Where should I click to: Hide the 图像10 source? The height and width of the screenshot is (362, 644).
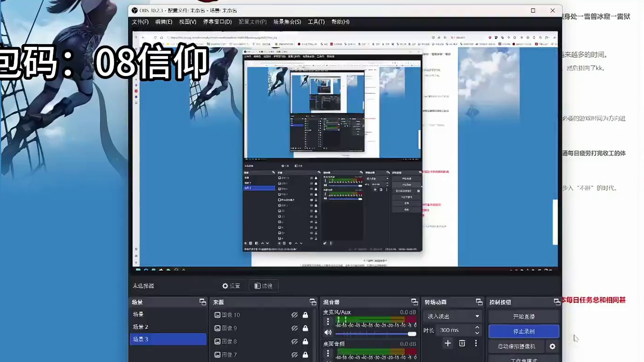coord(294,315)
